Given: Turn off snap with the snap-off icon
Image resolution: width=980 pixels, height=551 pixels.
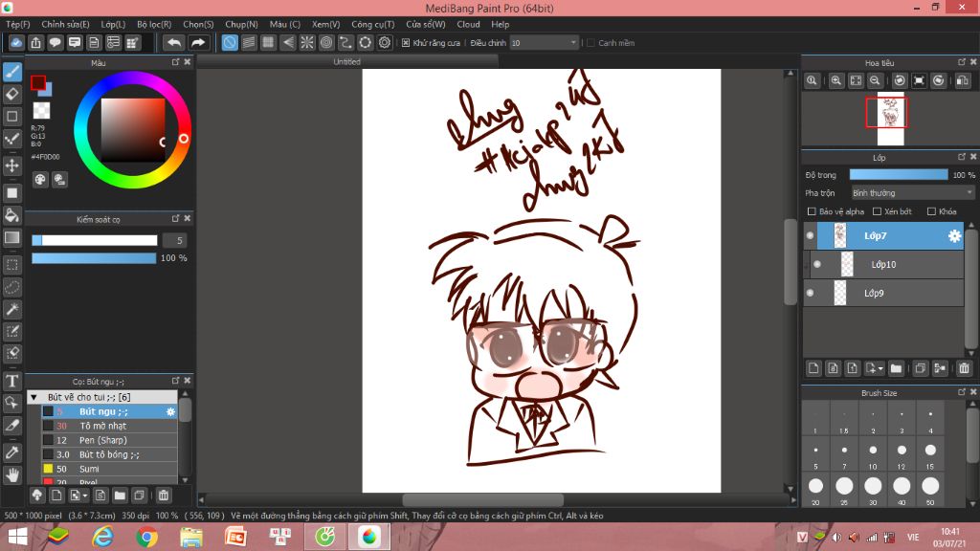Looking at the screenshot, I should (x=230, y=42).
